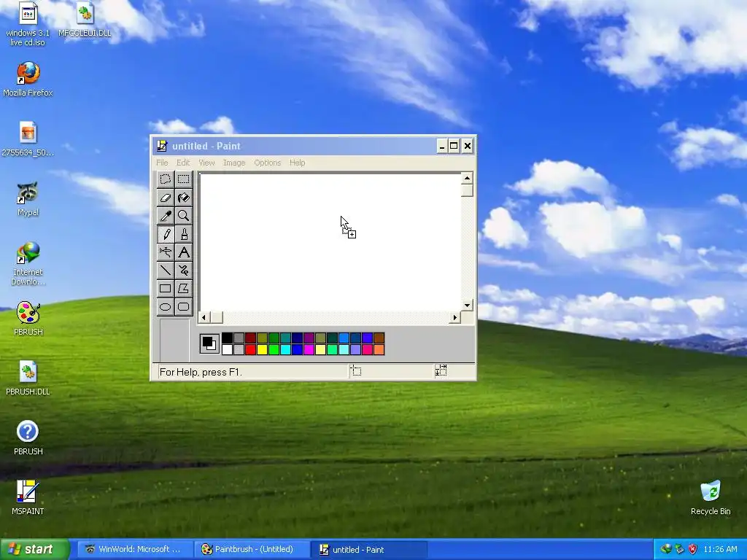Click the Windows start button
The image size is (747, 560).
point(34,549)
